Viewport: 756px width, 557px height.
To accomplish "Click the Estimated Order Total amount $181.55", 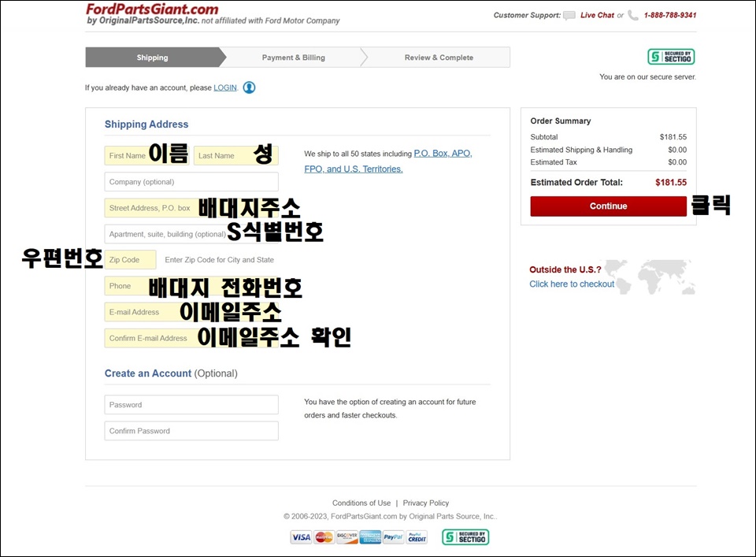I will [x=671, y=182].
